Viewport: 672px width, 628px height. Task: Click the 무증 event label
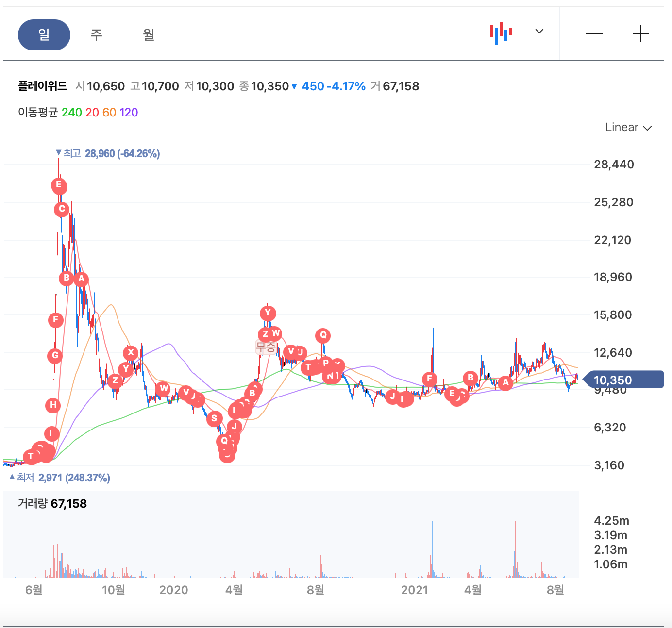point(266,347)
